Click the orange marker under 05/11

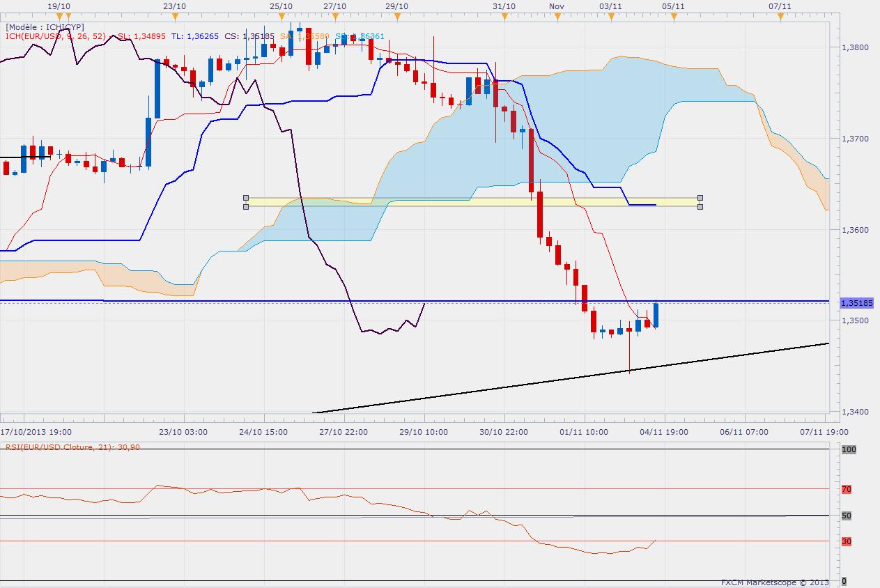point(672,15)
